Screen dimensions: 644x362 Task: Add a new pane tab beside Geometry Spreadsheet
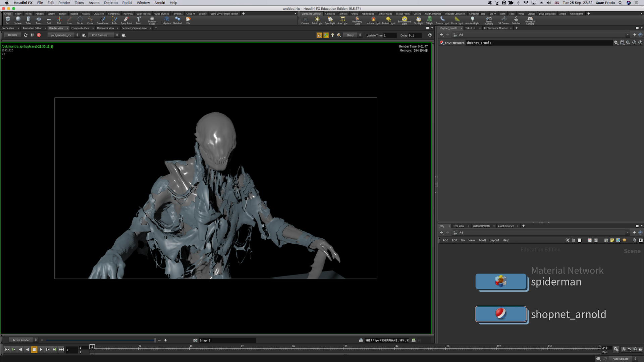pyautogui.click(x=156, y=28)
